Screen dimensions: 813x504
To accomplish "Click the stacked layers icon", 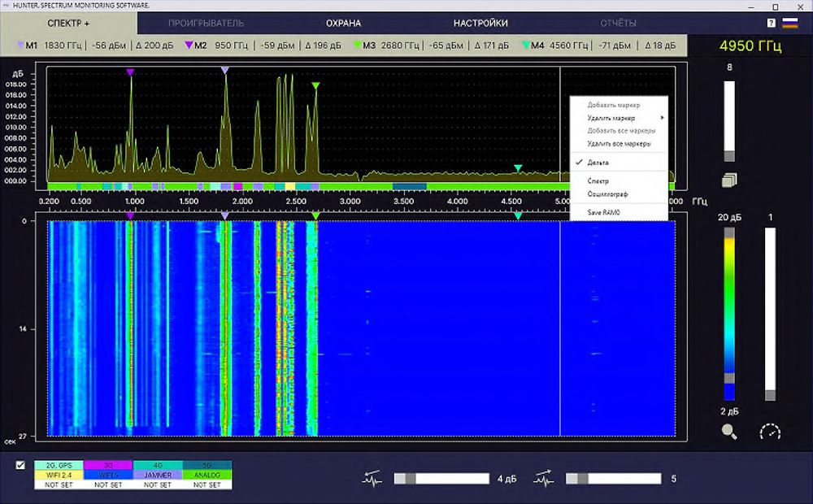I will point(729,180).
